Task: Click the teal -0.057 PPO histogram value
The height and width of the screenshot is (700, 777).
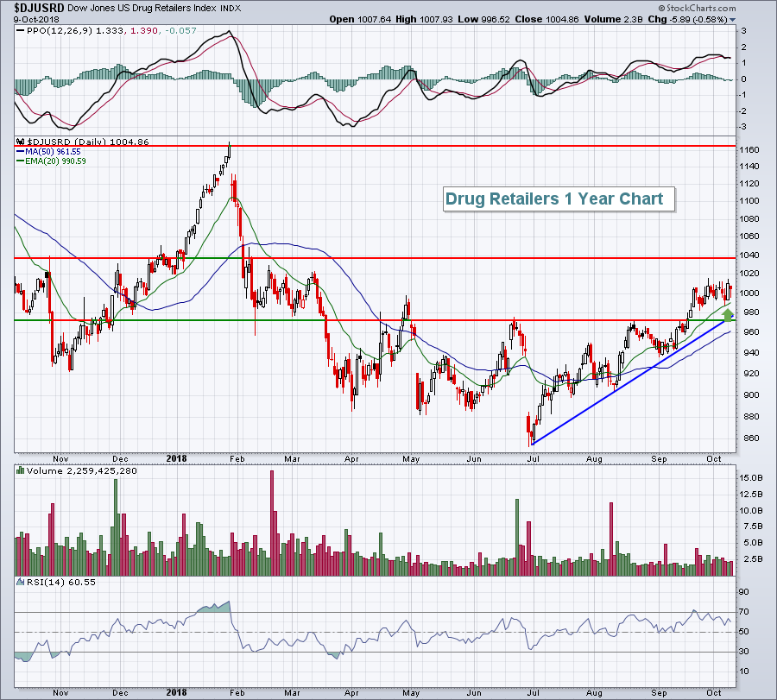Action: (x=180, y=31)
